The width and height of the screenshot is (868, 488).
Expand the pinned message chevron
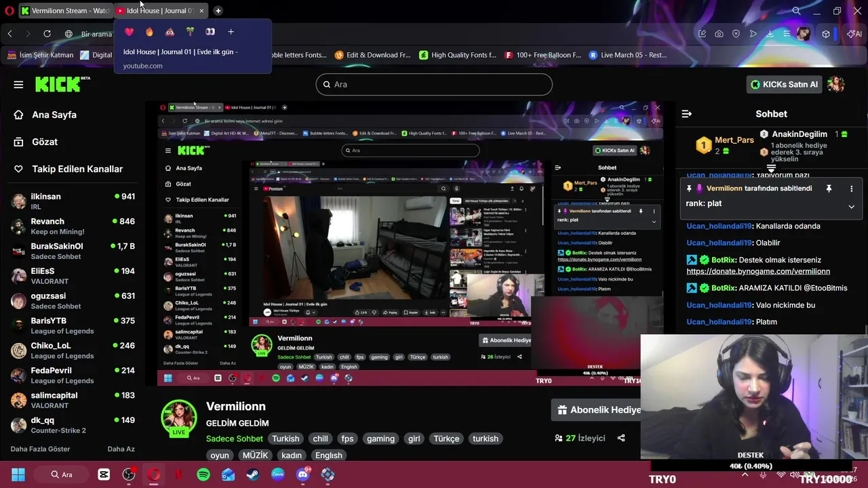[851, 206]
